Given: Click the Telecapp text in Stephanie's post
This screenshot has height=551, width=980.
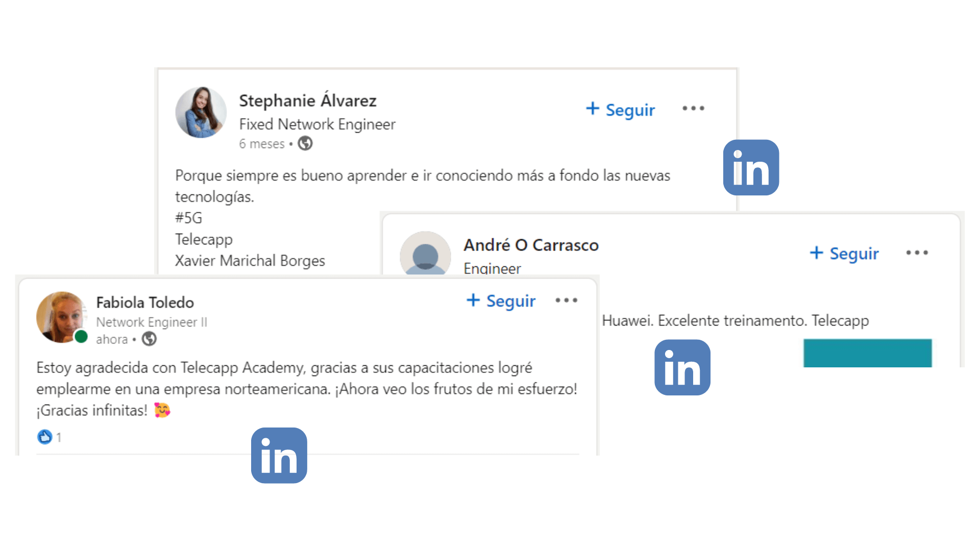Looking at the screenshot, I should [x=204, y=239].
